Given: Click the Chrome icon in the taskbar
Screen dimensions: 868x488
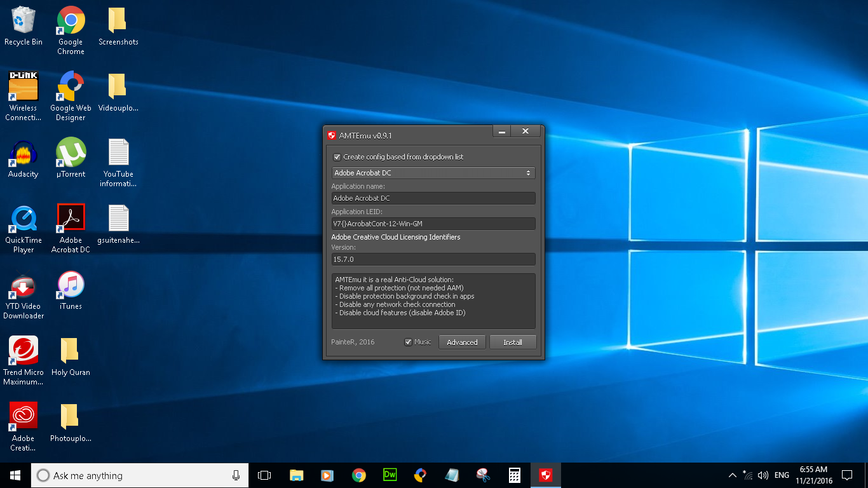Looking at the screenshot, I should click(358, 475).
